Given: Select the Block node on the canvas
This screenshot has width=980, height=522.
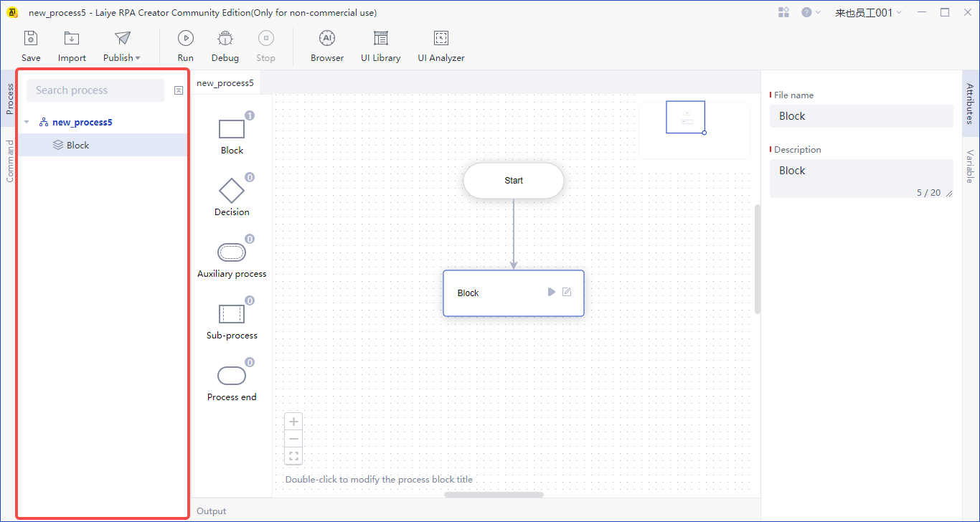Looking at the screenshot, I should pyautogui.click(x=514, y=293).
